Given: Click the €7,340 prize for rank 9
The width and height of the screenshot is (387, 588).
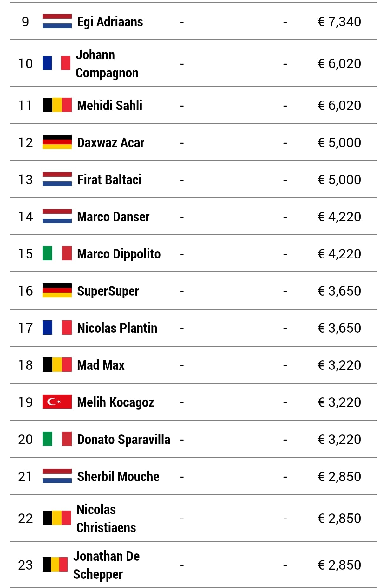Looking at the screenshot, I should click(x=339, y=22).
